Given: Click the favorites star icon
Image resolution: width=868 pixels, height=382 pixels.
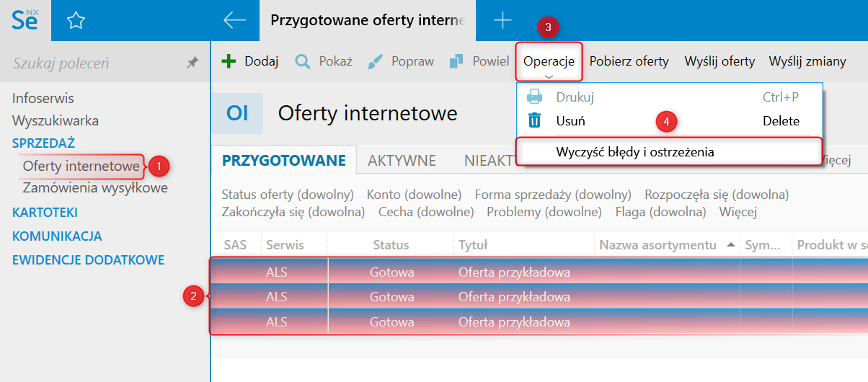Looking at the screenshot, I should click(x=76, y=21).
